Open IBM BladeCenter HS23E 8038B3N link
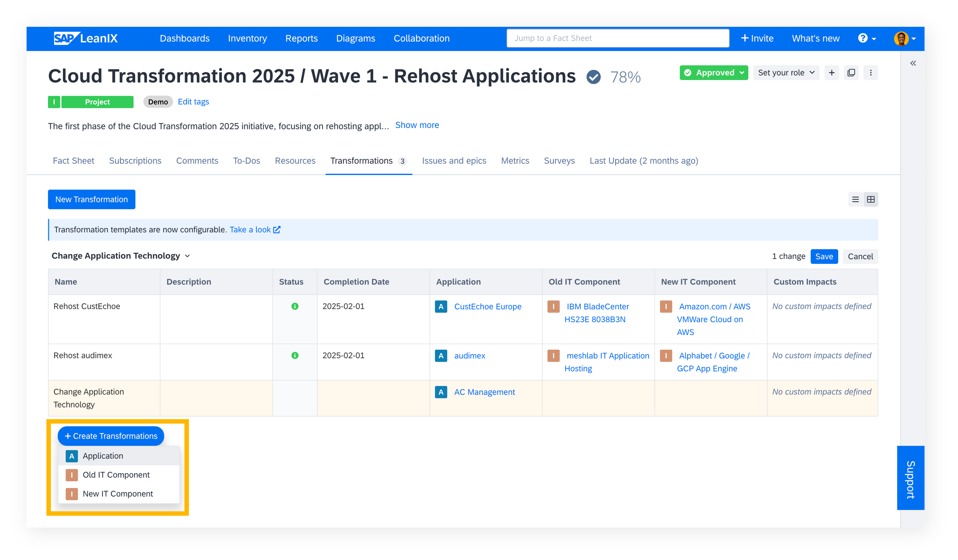958x560 pixels. pyautogui.click(x=597, y=313)
